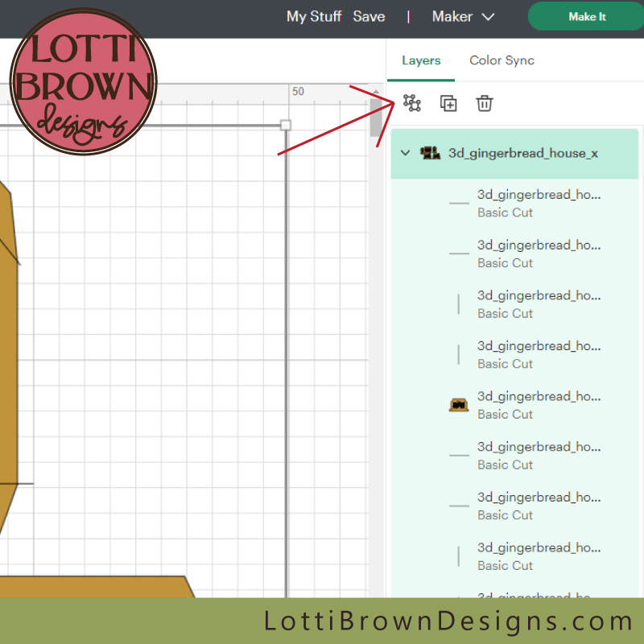Open the Layers tab

click(x=421, y=60)
